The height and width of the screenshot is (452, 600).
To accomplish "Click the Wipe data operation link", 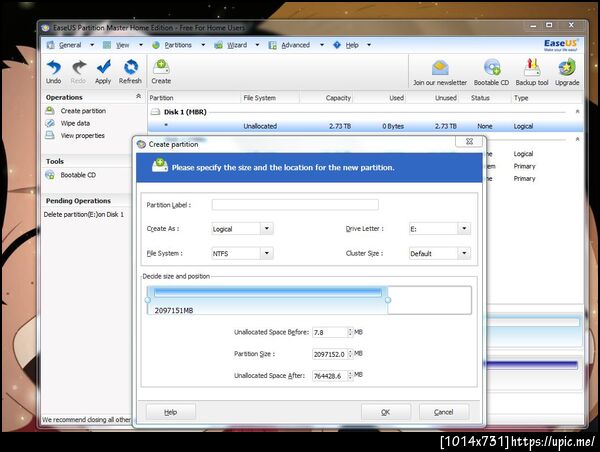I will (x=75, y=123).
